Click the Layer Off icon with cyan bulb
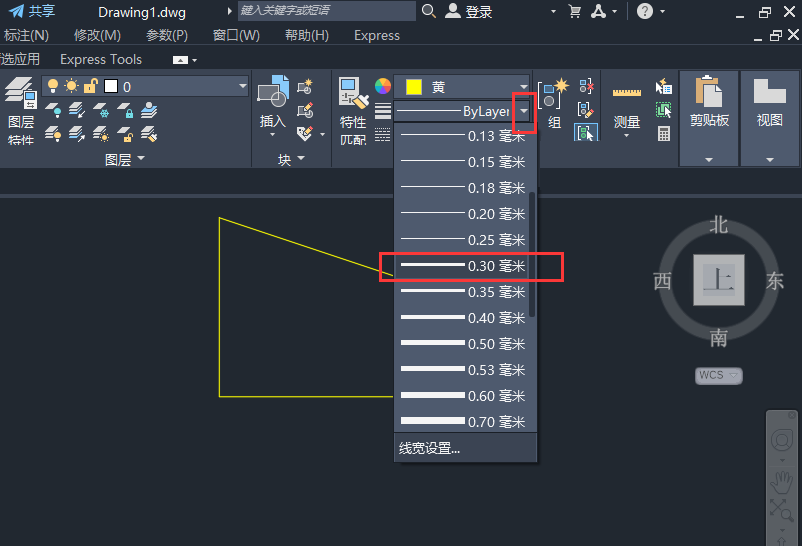 tap(53, 110)
